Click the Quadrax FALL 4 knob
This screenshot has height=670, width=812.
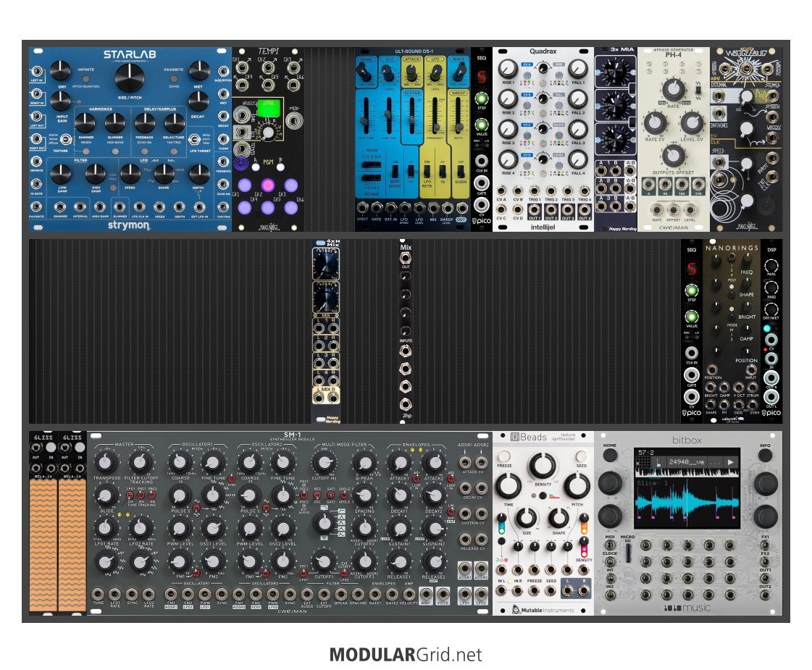(x=577, y=159)
